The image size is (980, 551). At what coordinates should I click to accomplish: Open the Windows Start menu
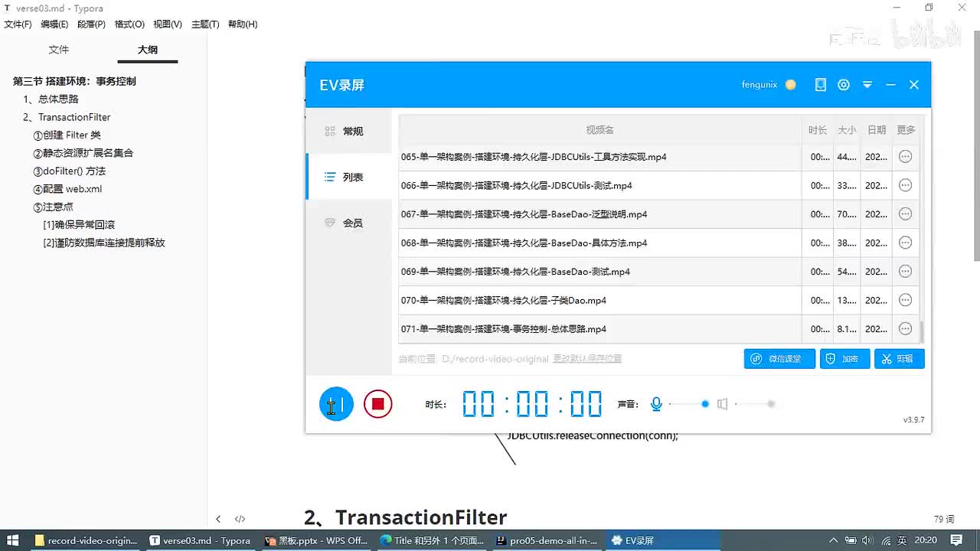coord(14,540)
